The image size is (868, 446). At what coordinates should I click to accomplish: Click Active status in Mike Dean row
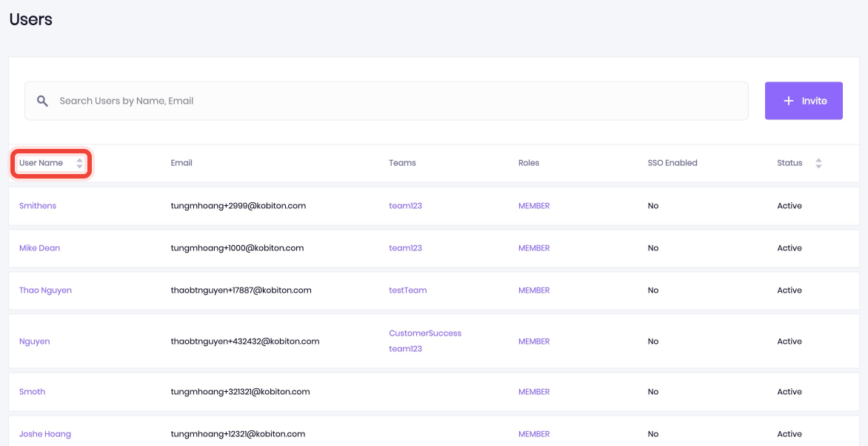(789, 247)
